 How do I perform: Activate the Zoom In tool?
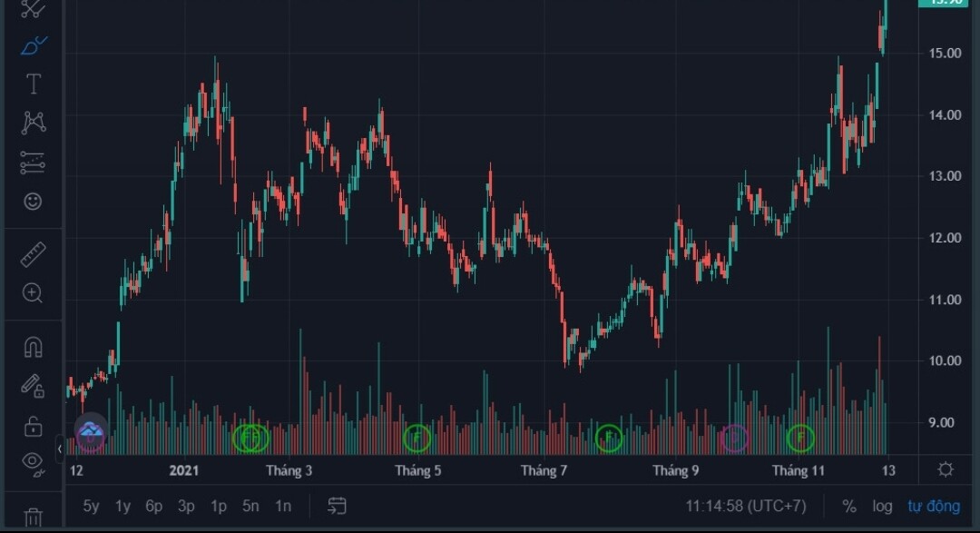tap(34, 292)
